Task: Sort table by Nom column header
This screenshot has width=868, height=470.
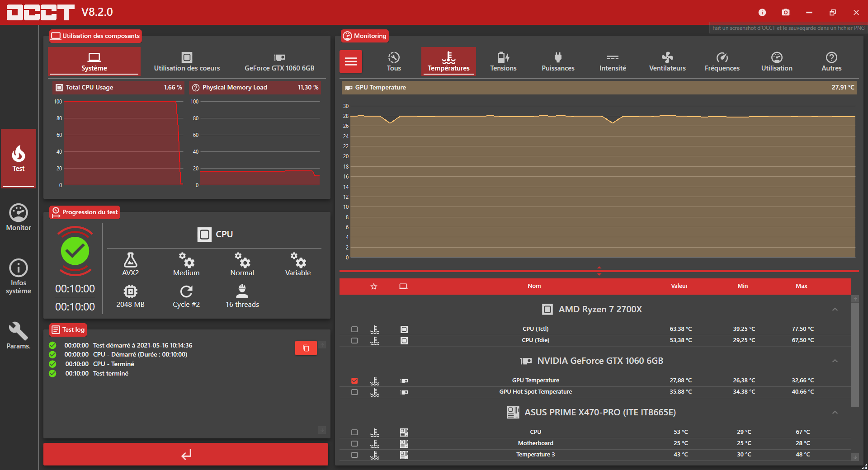Action: 534,286
